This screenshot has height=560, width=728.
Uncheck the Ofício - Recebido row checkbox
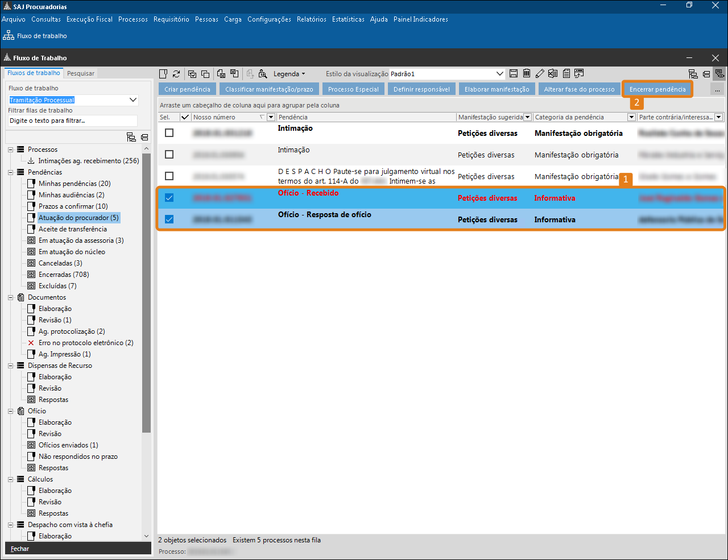pos(169,198)
